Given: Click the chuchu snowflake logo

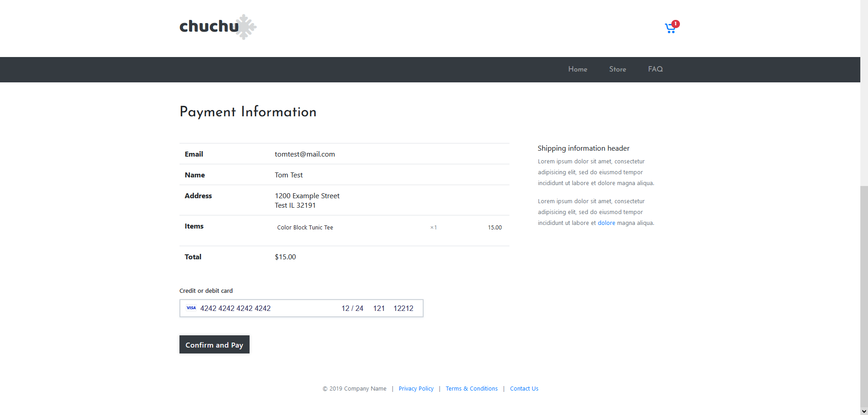Looking at the screenshot, I should point(218,27).
